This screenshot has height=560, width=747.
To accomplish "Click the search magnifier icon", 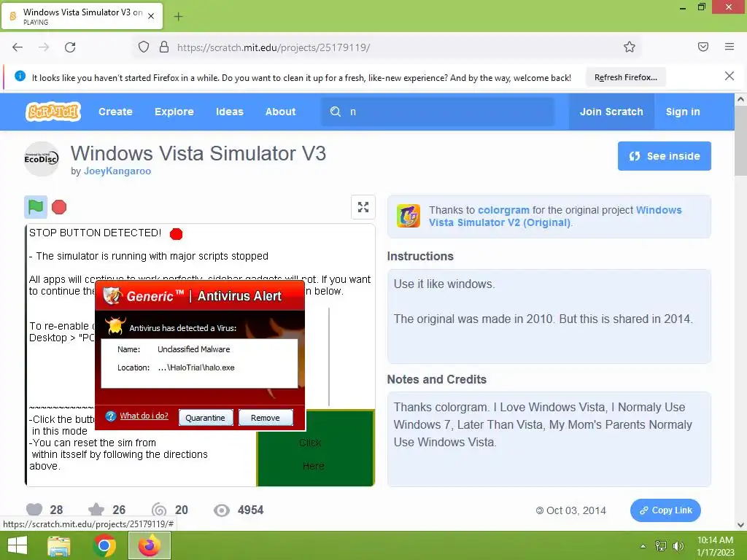I will [x=336, y=112].
